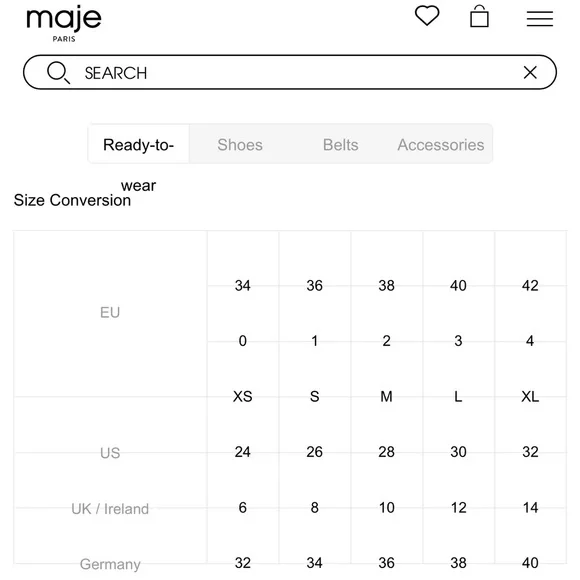Select the Ready-to-wear tab
Screen dimensions: 580x580
139,144
